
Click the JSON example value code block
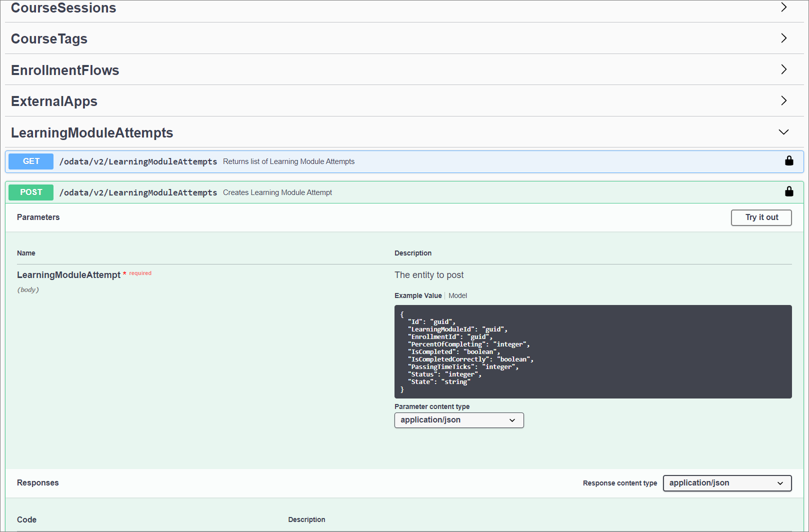[592, 351]
